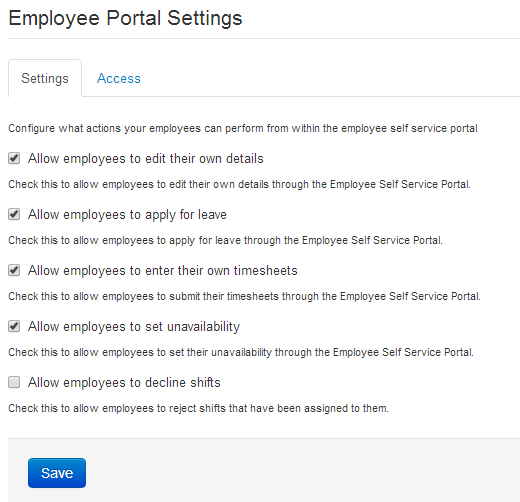The height and width of the screenshot is (502, 520).
Task: Click the apply for leave help description
Action: pos(226,240)
